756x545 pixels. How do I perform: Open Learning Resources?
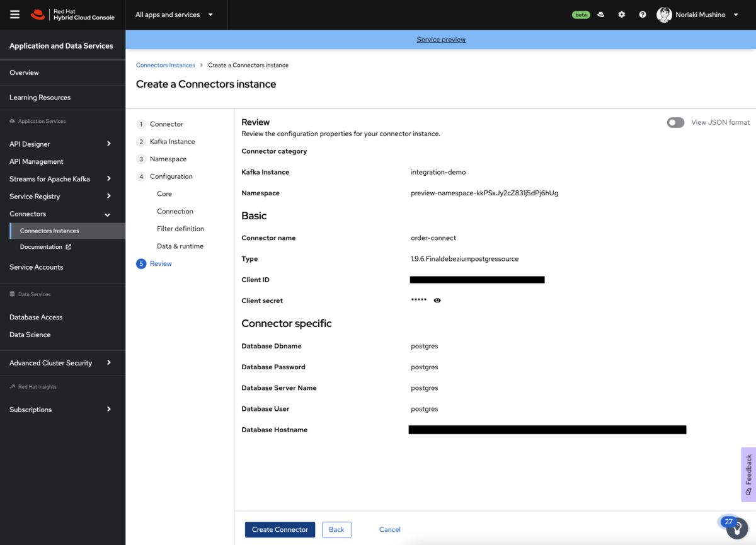point(40,98)
